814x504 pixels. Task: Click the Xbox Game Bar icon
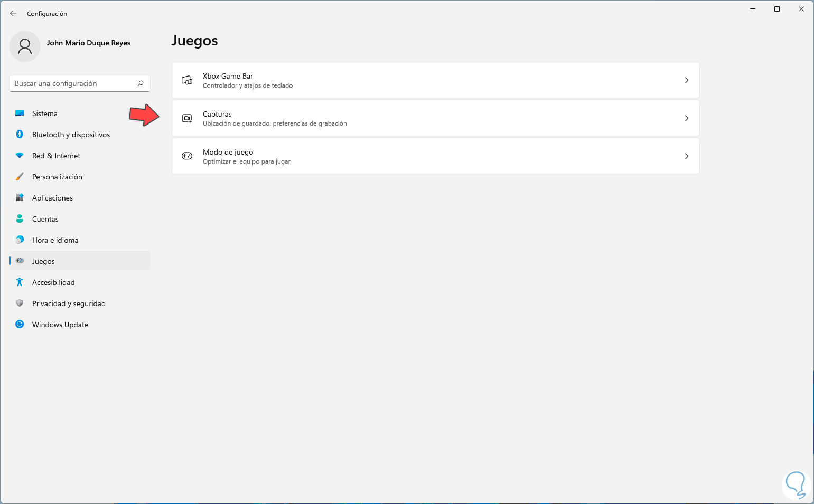(x=187, y=80)
